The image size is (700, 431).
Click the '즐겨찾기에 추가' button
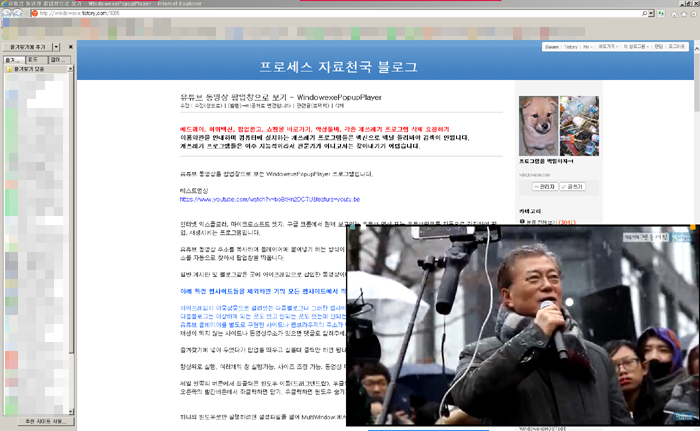[x=28, y=47]
